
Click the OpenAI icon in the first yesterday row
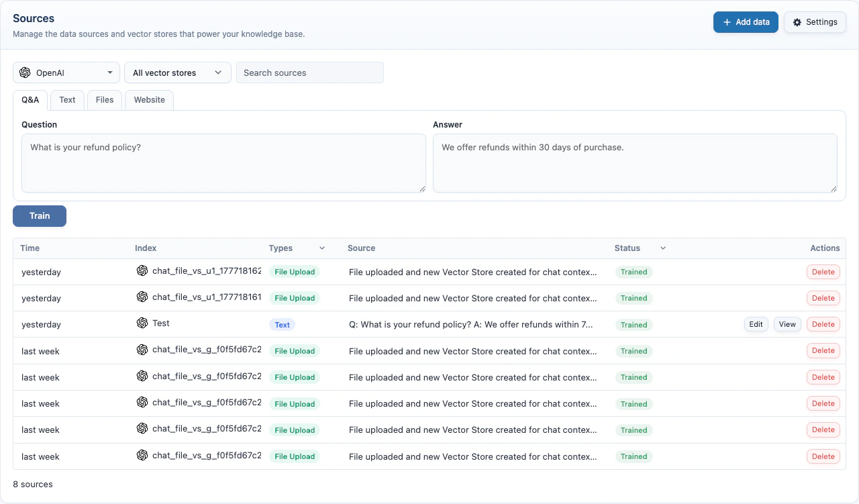click(x=142, y=271)
